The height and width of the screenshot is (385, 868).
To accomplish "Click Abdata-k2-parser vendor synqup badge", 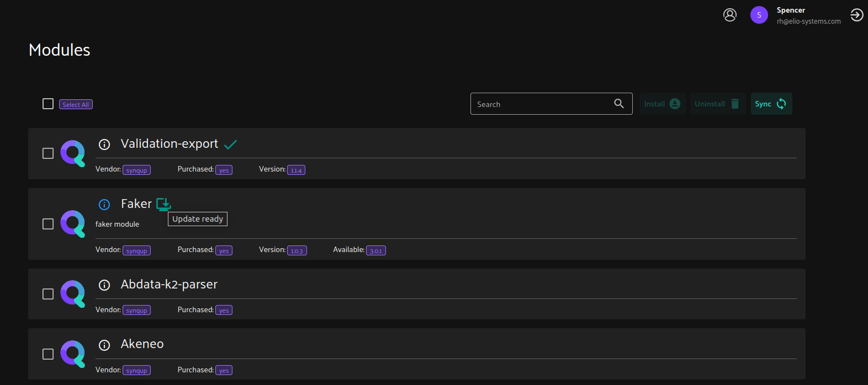I will (x=136, y=310).
